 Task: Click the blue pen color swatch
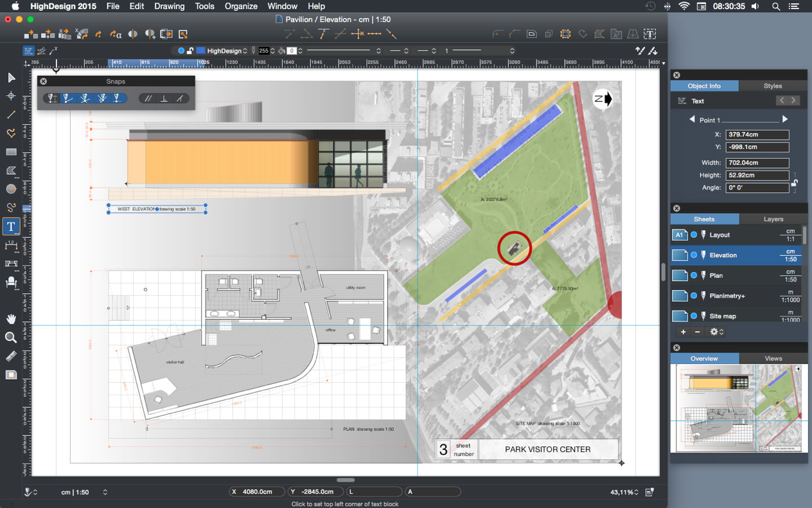coord(200,51)
